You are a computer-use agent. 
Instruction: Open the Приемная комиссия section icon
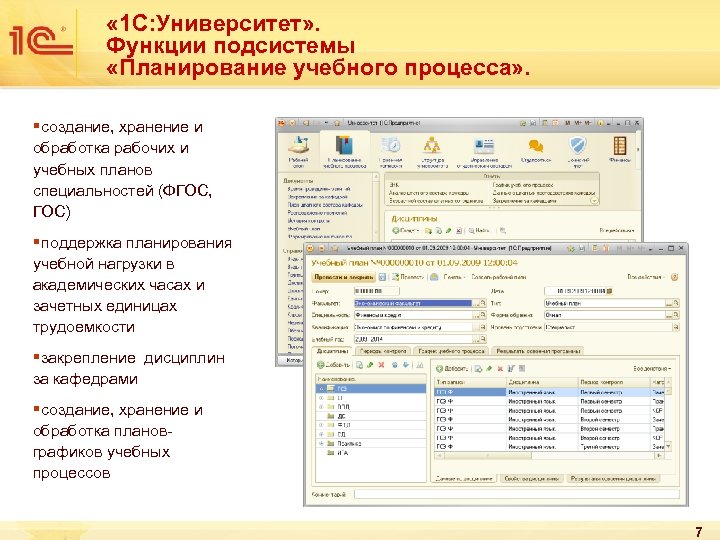pyautogui.click(x=391, y=146)
